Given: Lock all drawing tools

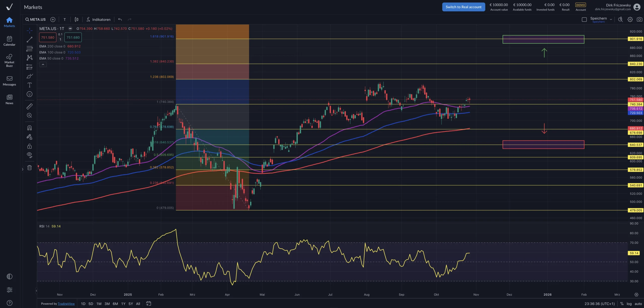Looking at the screenshot, I should (29, 146).
